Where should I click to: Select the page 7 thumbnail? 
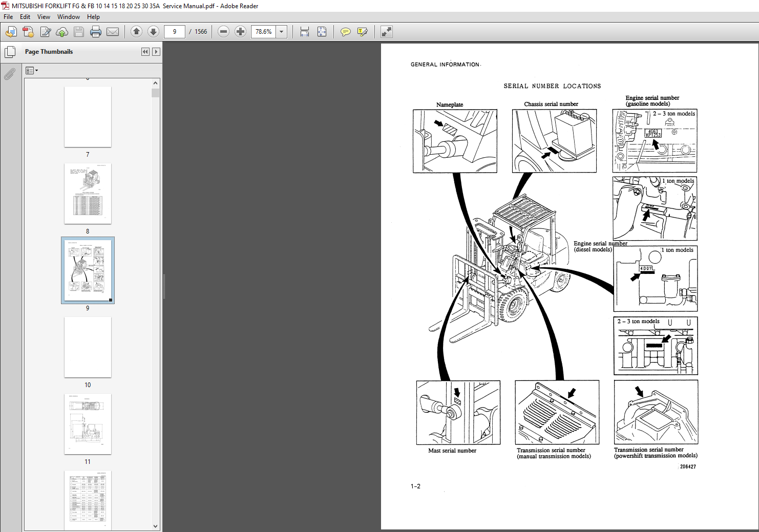[x=88, y=117]
